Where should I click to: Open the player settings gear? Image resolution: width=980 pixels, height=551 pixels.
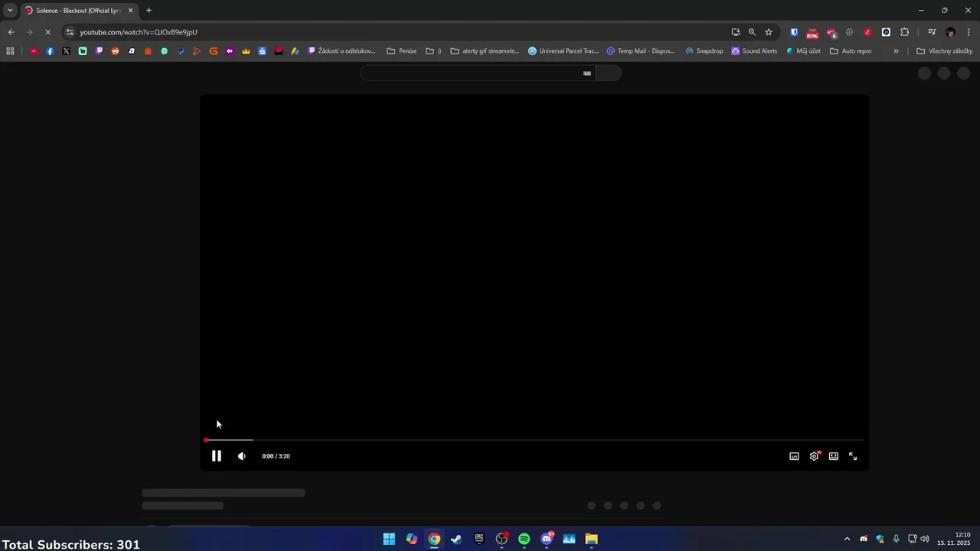click(814, 456)
